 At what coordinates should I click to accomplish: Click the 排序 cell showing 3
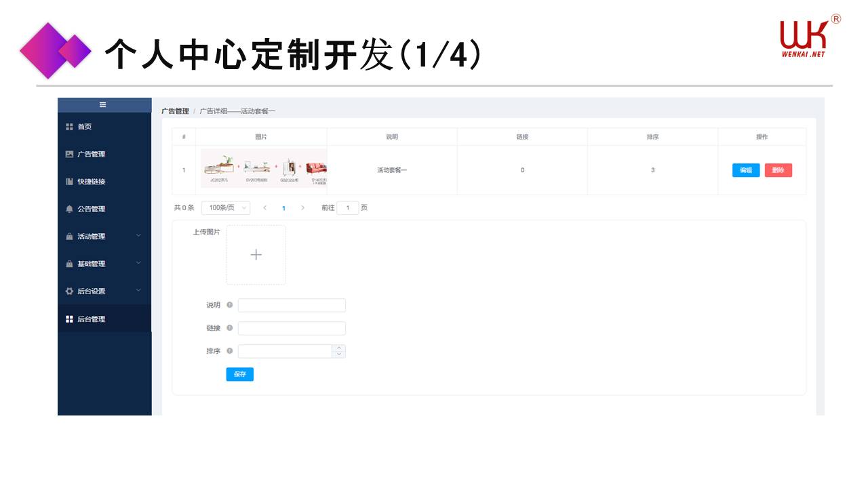pos(652,170)
